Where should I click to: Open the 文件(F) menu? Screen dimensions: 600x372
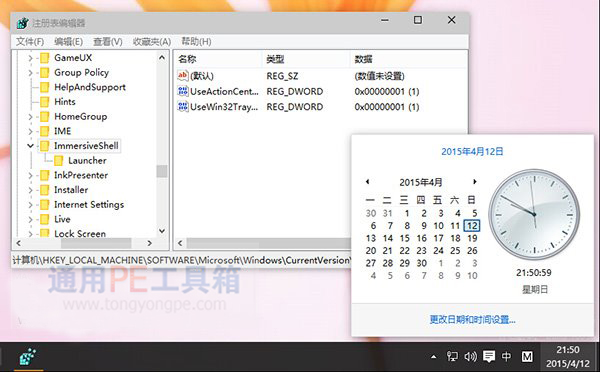pos(30,41)
